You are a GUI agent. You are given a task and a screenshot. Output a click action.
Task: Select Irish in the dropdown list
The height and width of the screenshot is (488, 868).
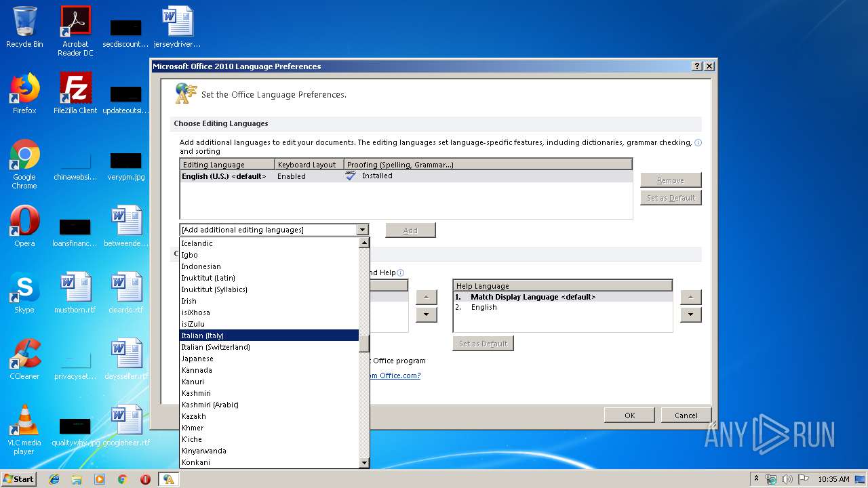[269, 301]
